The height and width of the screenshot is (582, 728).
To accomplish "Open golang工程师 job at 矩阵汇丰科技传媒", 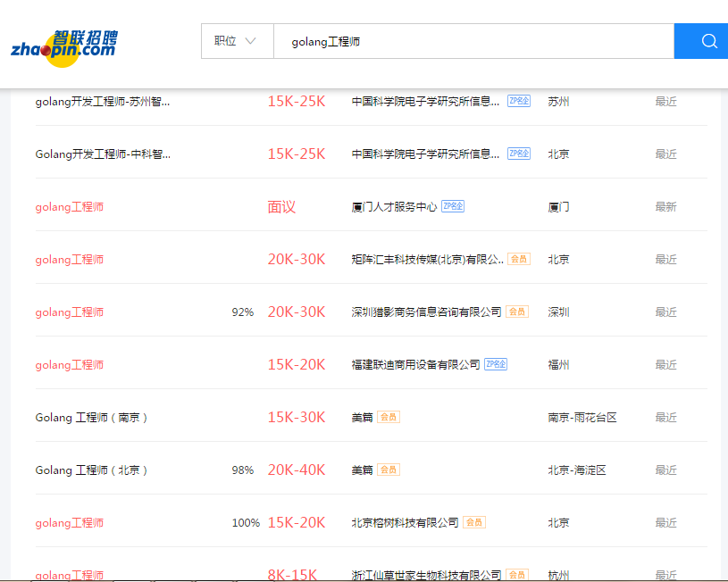I will point(69,260).
